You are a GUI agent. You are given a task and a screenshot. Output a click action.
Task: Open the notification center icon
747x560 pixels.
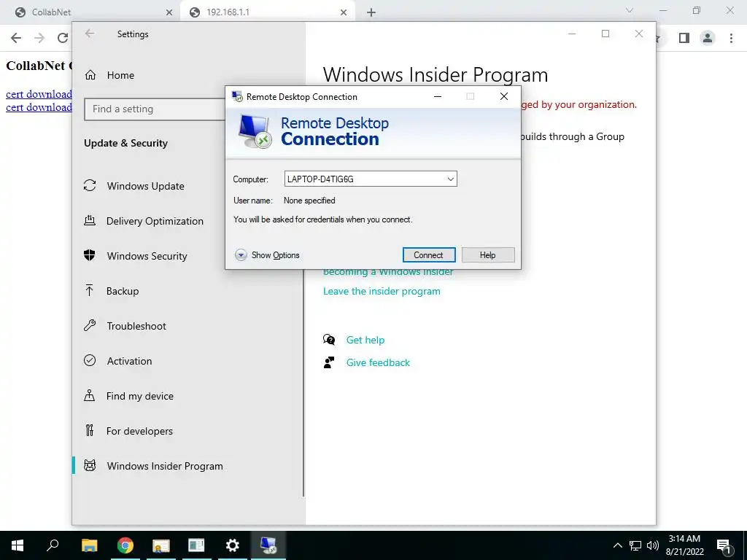(x=724, y=545)
